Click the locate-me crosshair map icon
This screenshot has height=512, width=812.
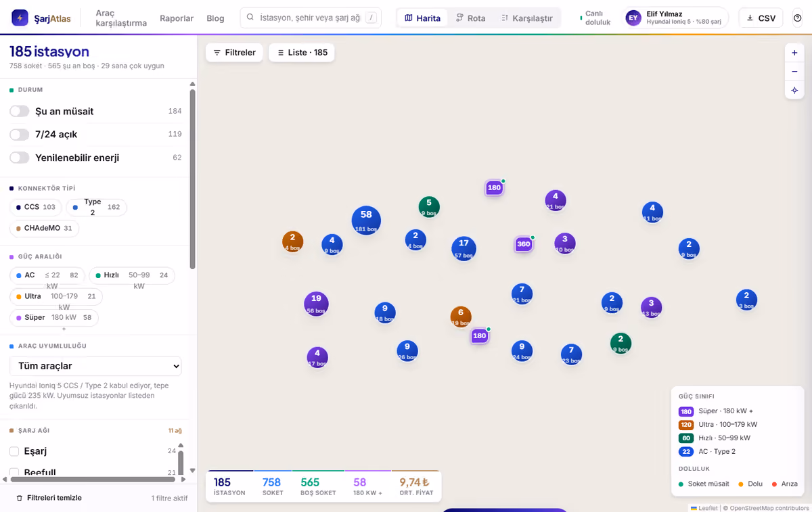coord(794,91)
